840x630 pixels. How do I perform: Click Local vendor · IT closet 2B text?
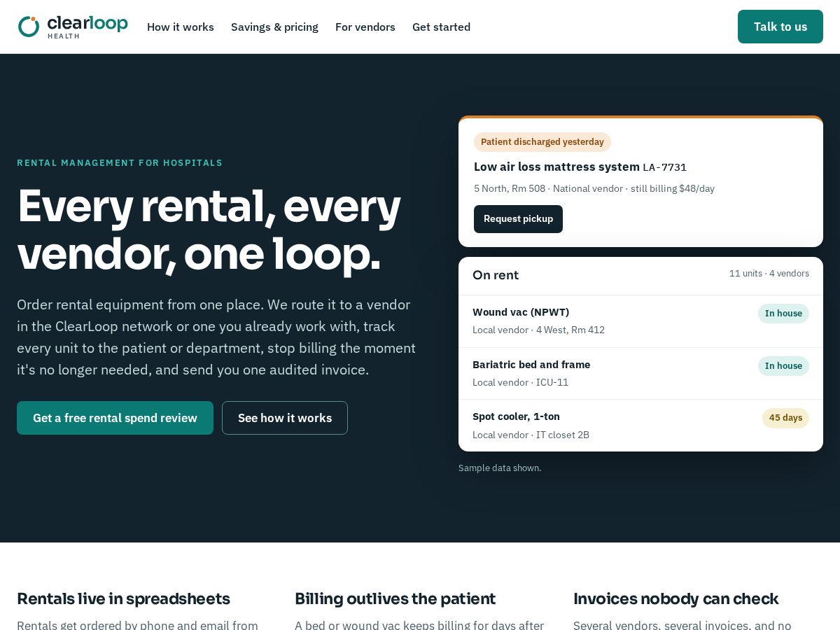click(x=531, y=435)
